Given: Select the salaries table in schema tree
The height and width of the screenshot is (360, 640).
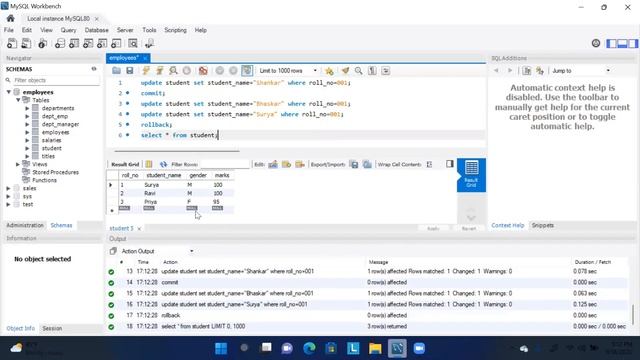Looking at the screenshot, I should pyautogui.click(x=51, y=140).
